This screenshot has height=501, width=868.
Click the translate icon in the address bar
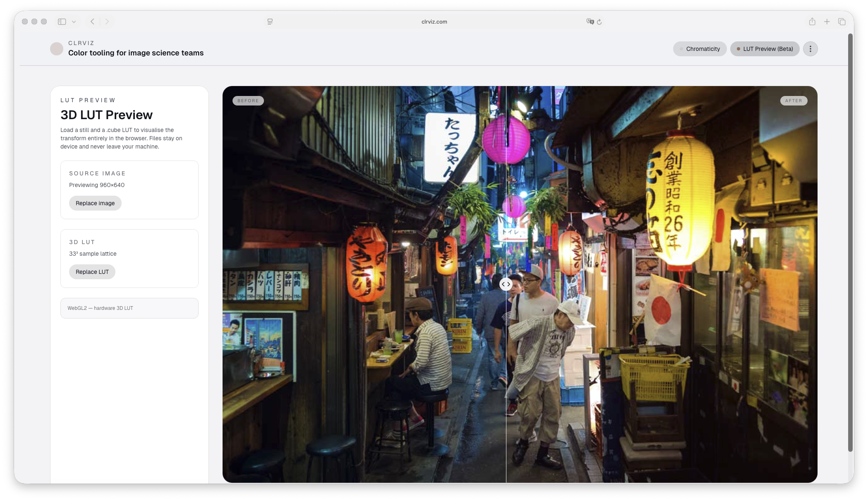590,22
